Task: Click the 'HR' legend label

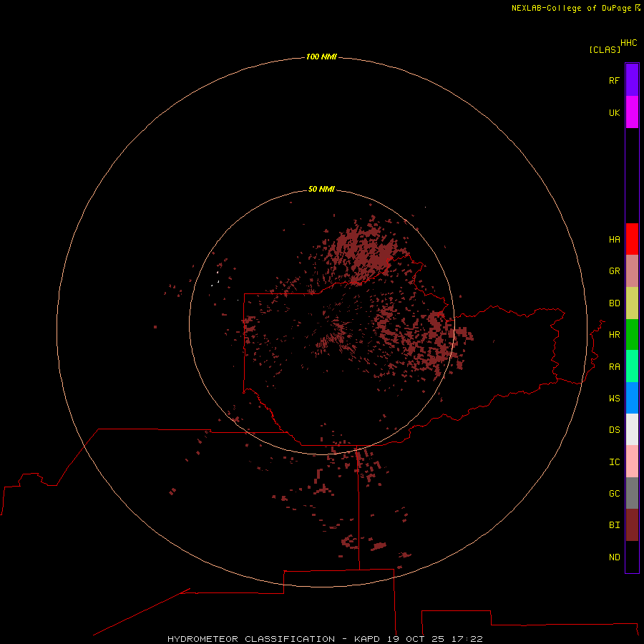Action: [x=614, y=335]
